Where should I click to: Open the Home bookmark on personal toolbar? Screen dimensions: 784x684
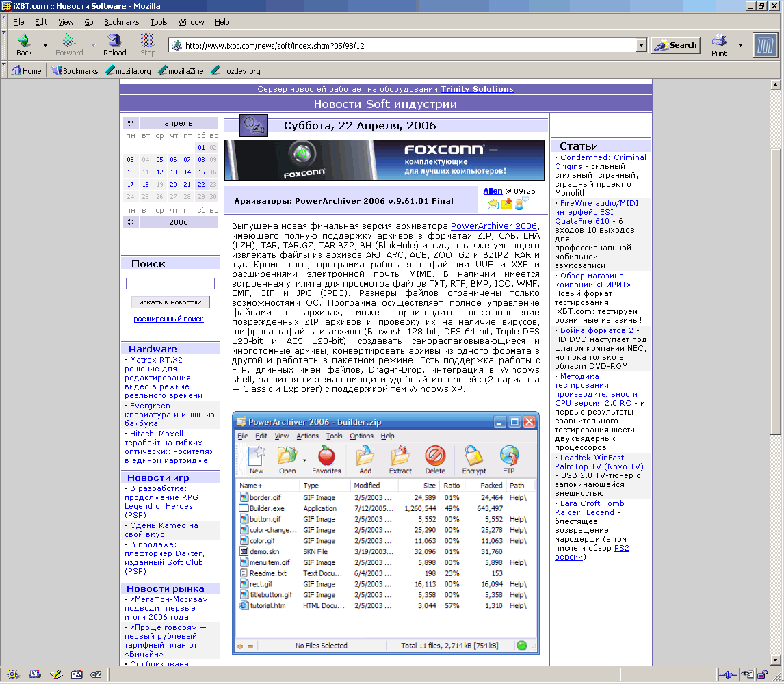click(27, 70)
